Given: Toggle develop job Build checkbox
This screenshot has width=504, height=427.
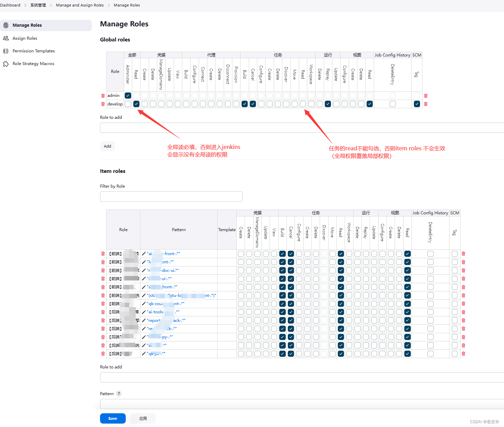Looking at the screenshot, I should coord(245,104).
